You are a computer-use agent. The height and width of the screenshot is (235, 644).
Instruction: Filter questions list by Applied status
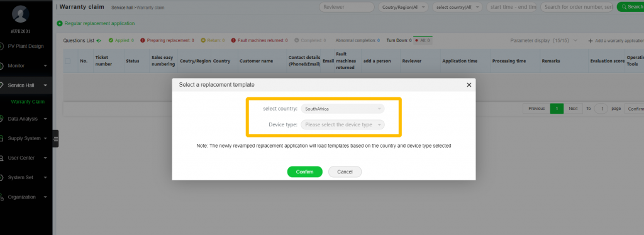point(121,41)
